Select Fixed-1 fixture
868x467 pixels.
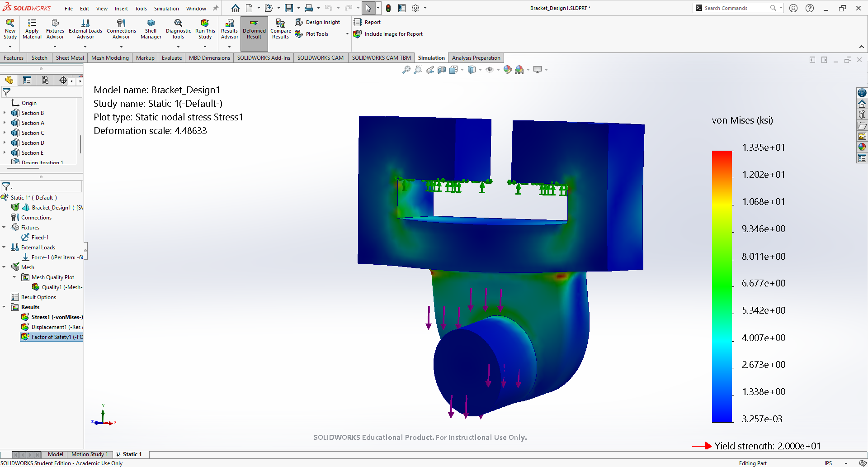pos(35,238)
